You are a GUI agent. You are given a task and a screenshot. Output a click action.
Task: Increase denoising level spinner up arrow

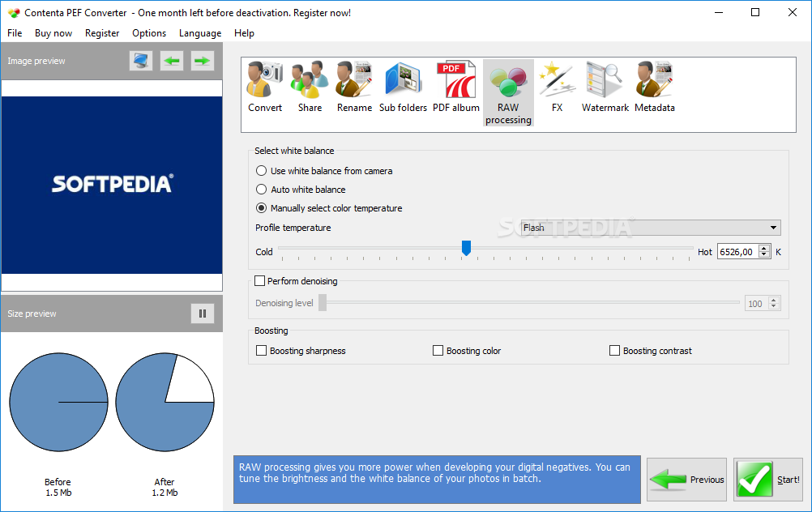[774, 301]
